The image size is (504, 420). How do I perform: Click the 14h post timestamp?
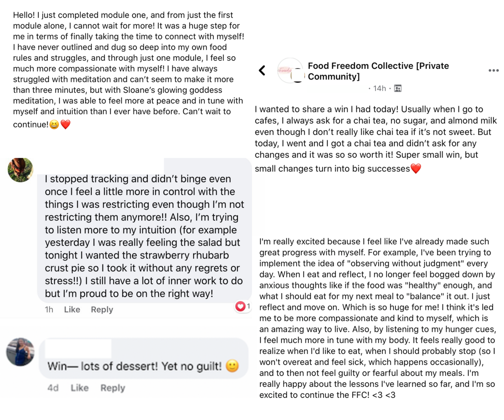[x=379, y=88]
